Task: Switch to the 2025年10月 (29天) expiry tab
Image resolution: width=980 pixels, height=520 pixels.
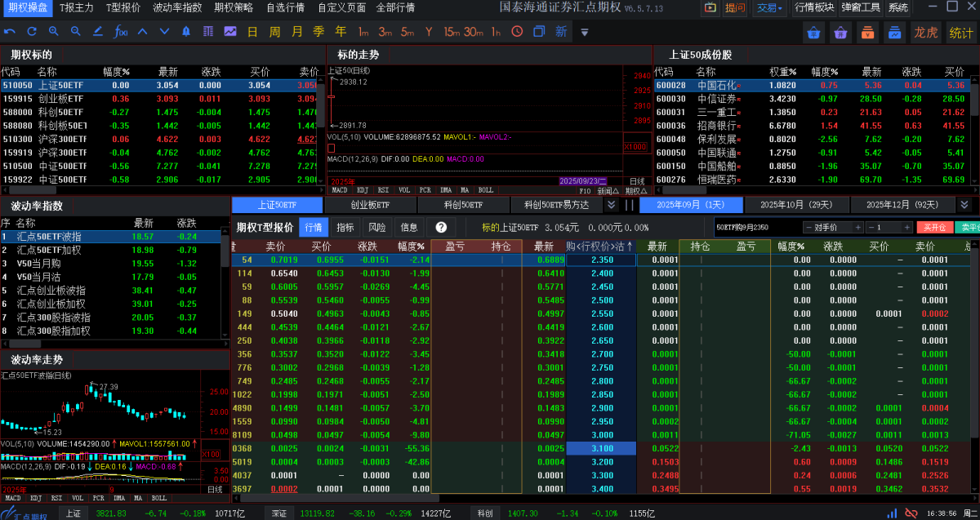Action: pos(796,205)
